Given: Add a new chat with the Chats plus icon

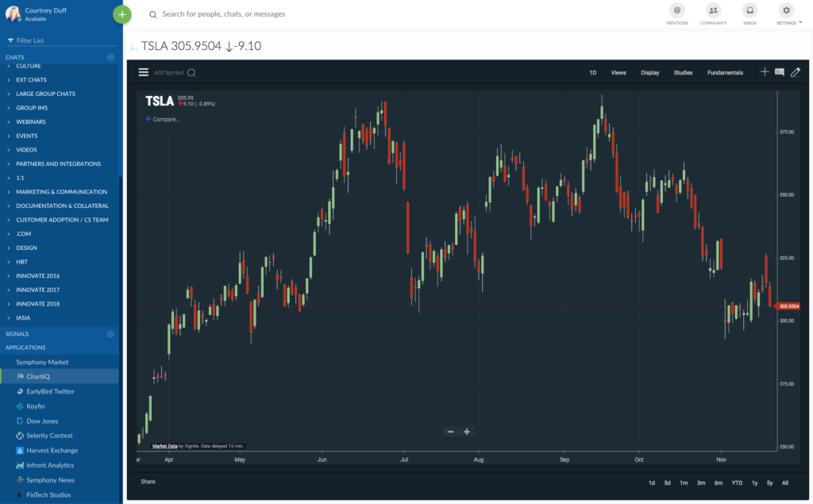Looking at the screenshot, I should click(x=110, y=57).
